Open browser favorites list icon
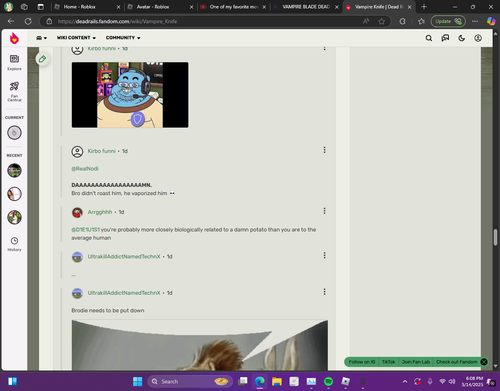 tap(421, 21)
